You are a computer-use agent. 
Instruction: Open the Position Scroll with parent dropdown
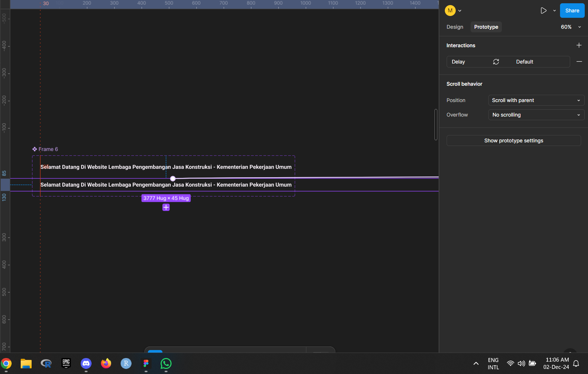(536, 100)
